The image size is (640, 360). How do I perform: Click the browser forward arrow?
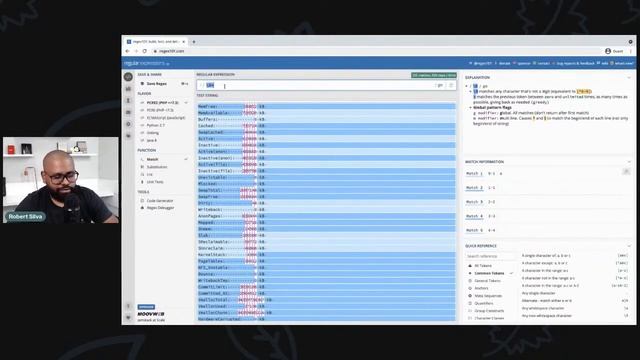[x=136, y=51]
